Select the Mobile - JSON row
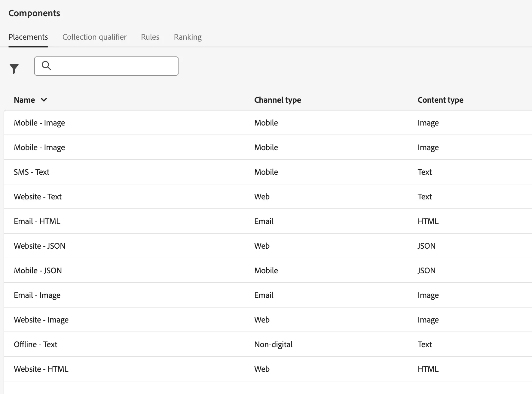 (x=268, y=270)
